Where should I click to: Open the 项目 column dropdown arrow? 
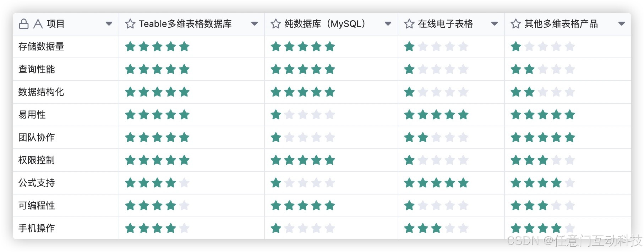point(109,24)
